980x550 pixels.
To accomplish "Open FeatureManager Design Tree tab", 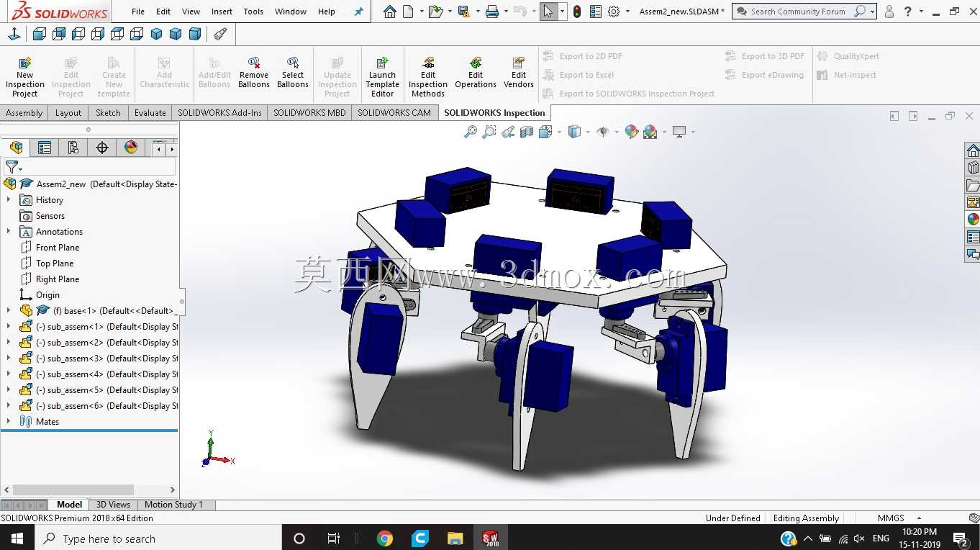I will pos(16,148).
